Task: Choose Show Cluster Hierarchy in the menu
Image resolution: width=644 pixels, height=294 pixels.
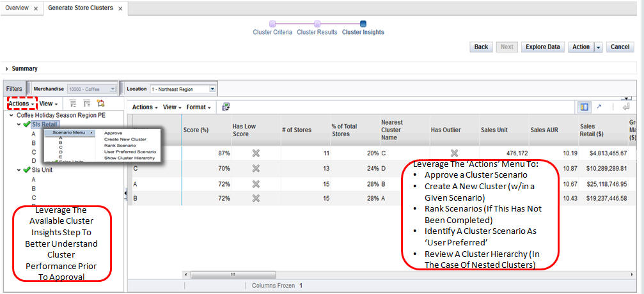Action: pos(129,158)
